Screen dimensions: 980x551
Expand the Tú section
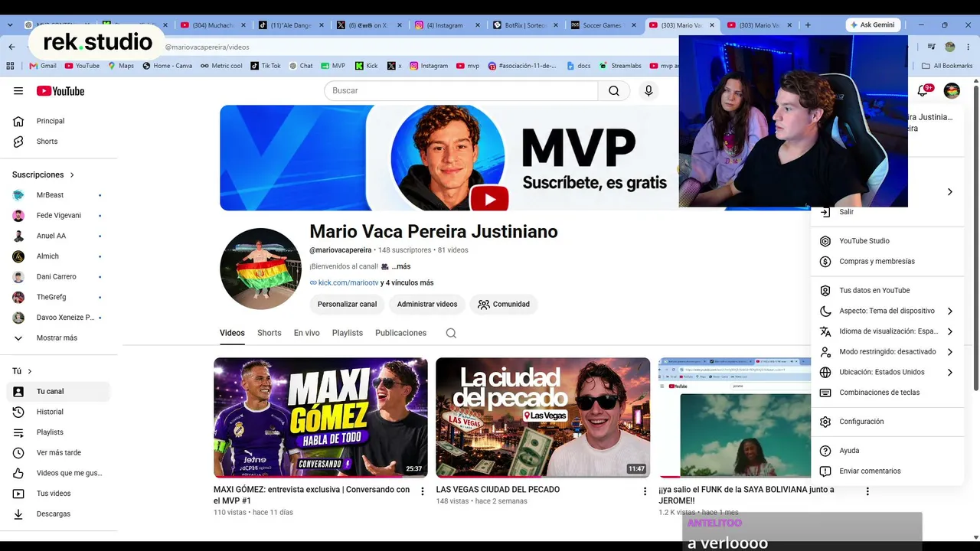pos(22,371)
